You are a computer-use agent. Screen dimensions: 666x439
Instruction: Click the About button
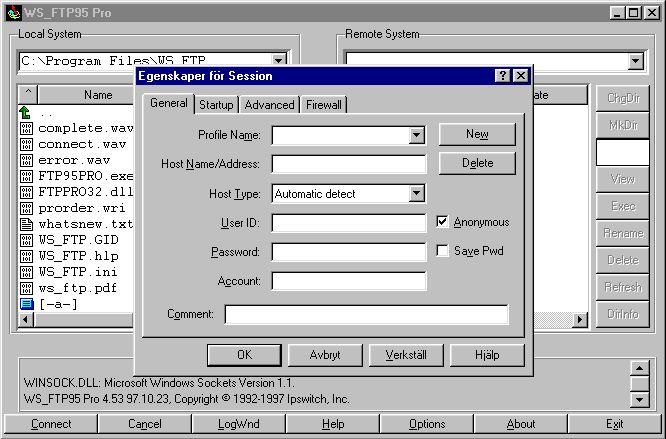521,424
